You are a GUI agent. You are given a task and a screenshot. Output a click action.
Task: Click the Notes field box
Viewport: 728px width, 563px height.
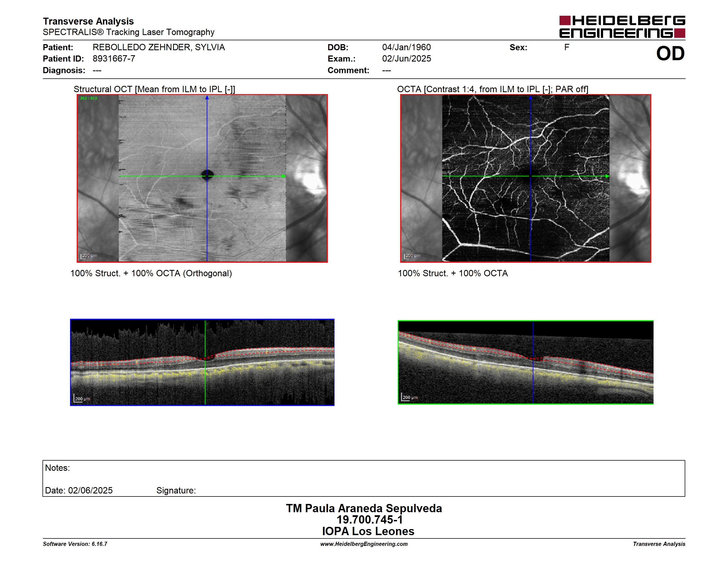[x=364, y=478]
